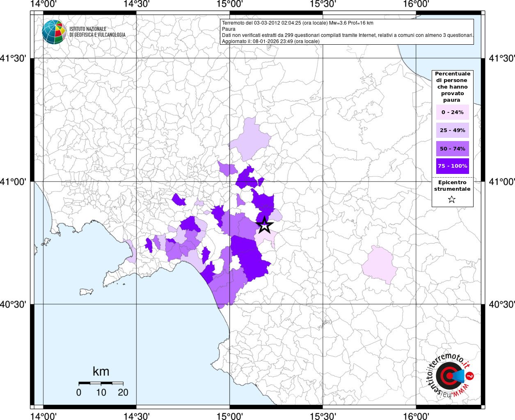The height and width of the screenshot is (420, 515).
Task: Click the 'Istituto Nazionale di Geofisica e Vulcanologia' text
Action: (x=97, y=32)
